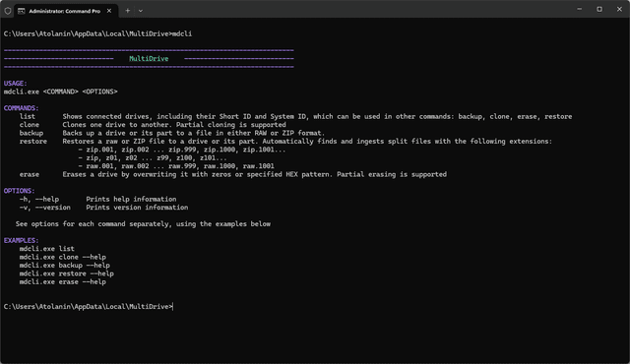Click the 'zip.001, zip.002' extensions line
Screen dimensions: 630x364
182,150
